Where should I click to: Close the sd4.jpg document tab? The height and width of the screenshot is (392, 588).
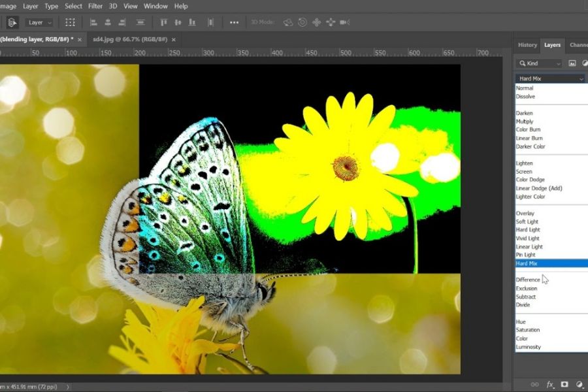click(x=174, y=40)
